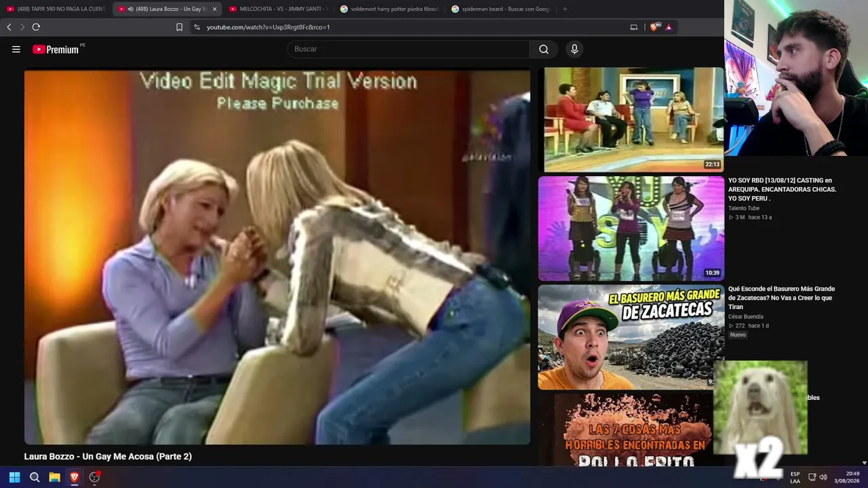Open the network display icon in system tray
Viewport: 868px width, 488px height.
(x=812, y=477)
